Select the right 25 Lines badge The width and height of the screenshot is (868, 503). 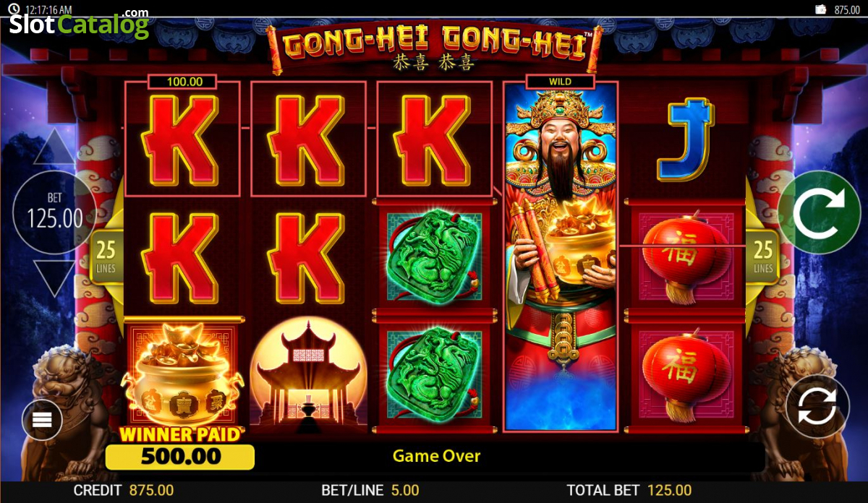point(763,257)
